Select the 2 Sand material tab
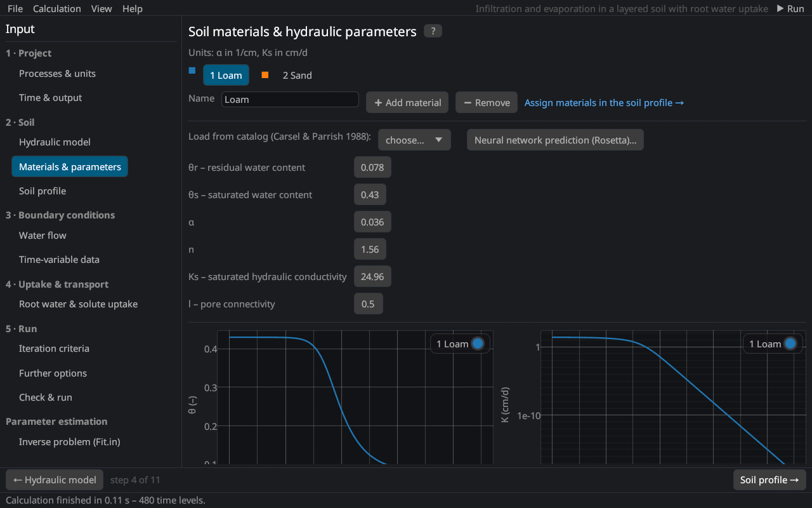812x508 pixels. click(x=297, y=75)
